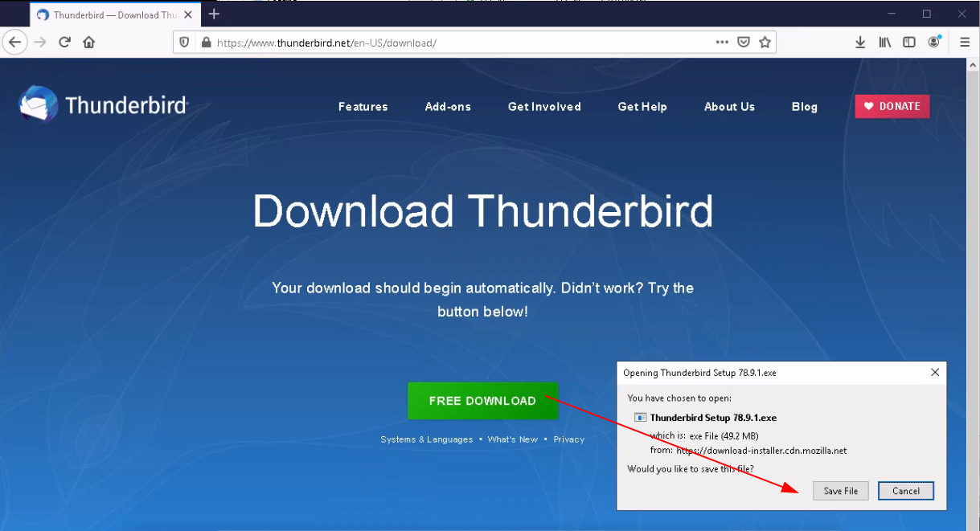
Task: Save page to Pocket icon
Action: tap(744, 43)
